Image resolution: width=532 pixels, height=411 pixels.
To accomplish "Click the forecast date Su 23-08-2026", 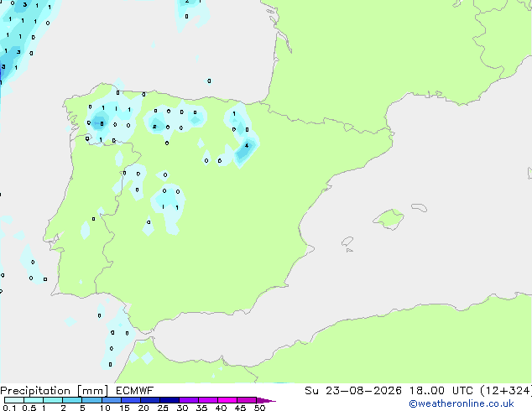I will click(x=353, y=391).
